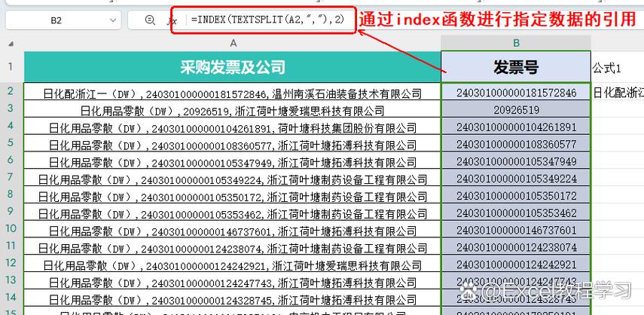
Task: Click the zoom magnifier icon beside formula bar
Action: point(151,20)
